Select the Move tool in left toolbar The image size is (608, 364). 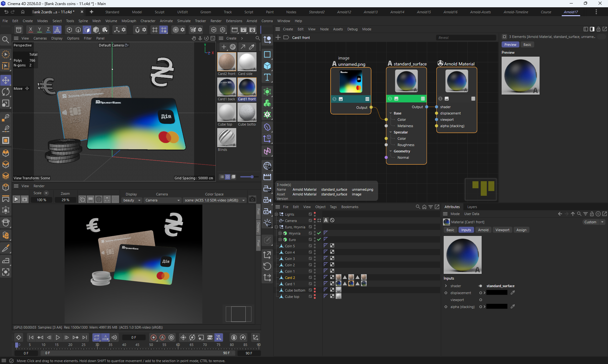point(6,80)
